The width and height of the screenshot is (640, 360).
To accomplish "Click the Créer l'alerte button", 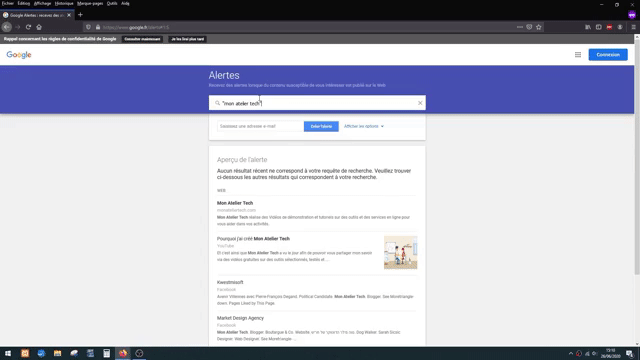I will point(321,127).
